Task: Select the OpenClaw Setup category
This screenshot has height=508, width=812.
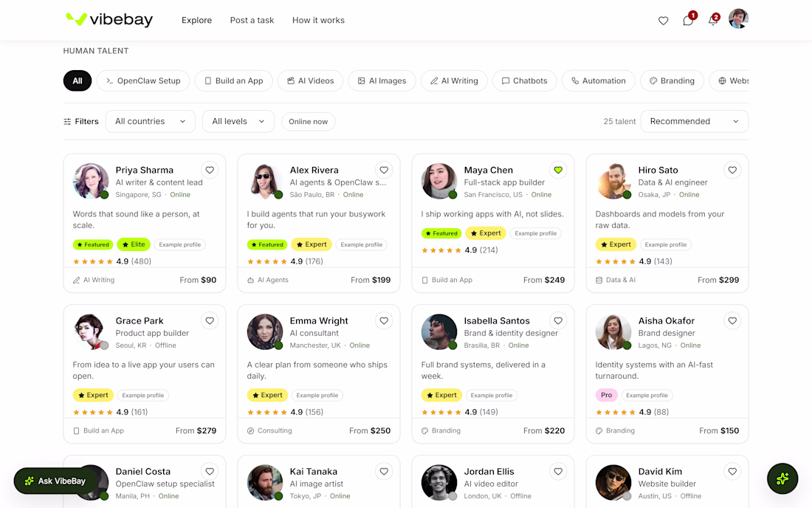Action: pyautogui.click(x=143, y=80)
